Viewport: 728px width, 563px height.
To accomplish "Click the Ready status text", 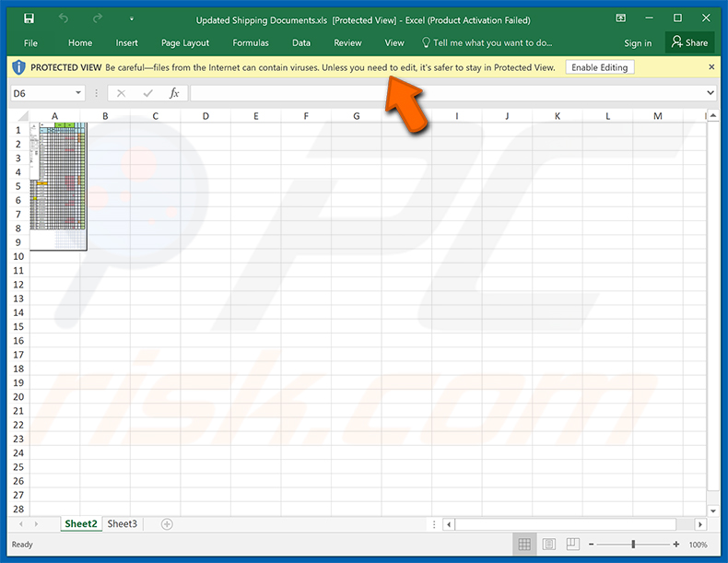I will [22, 545].
